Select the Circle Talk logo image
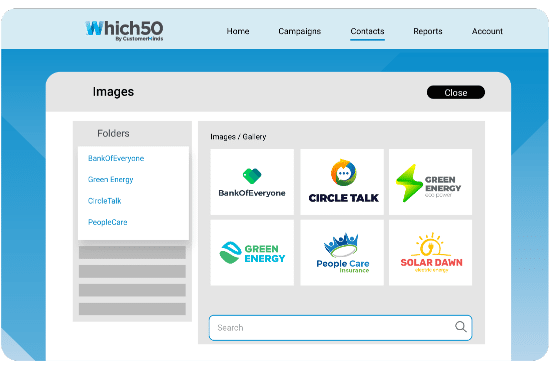The image size is (550, 371). point(342,182)
